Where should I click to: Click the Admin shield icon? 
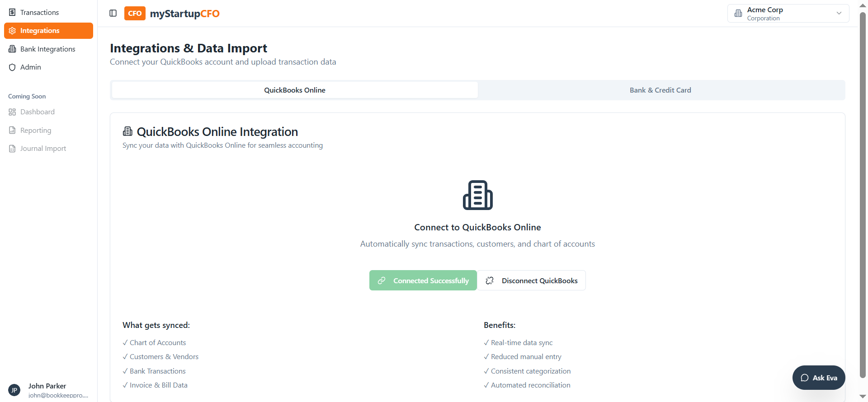coord(12,67)
